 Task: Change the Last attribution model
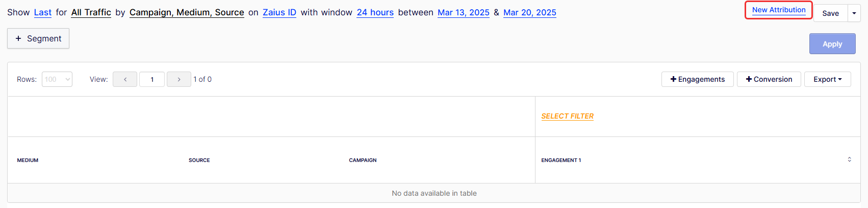(x=43, y=12)
